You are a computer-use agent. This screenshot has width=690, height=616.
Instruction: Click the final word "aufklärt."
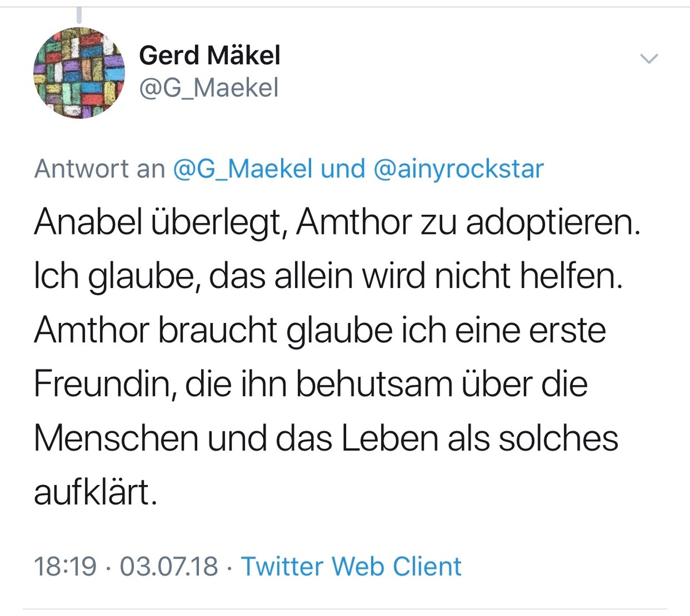(x=95, y=493)
